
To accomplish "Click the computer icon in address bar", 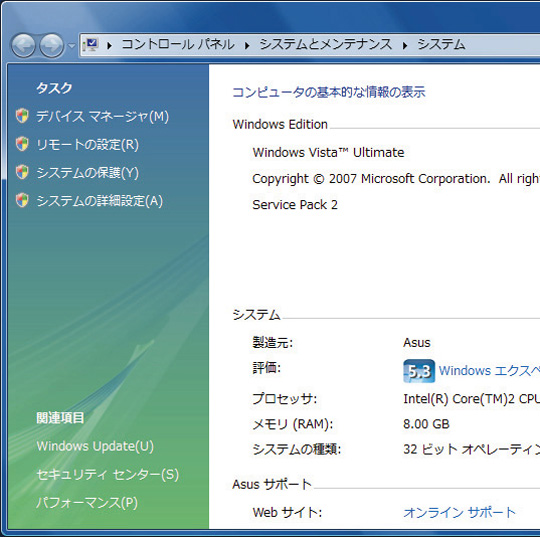I will click(91, 45).
